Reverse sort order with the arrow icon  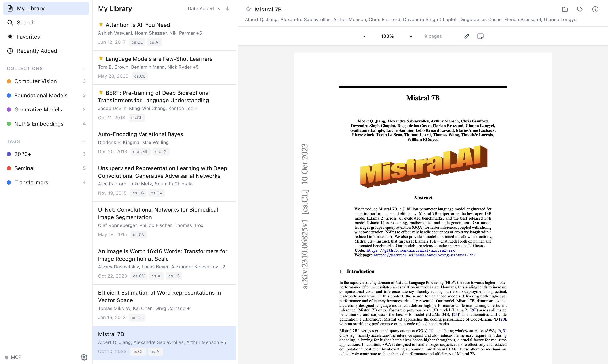[227, 8]
